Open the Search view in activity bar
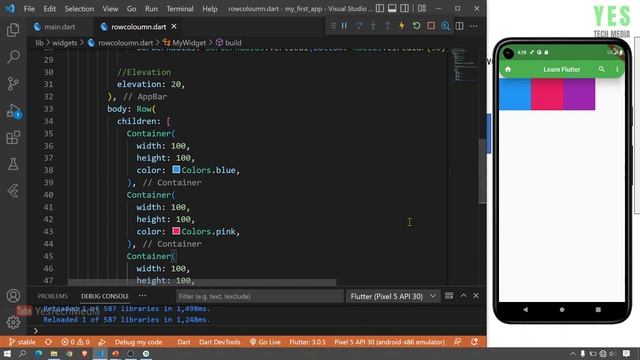This screenshot has width=640, height=360. 13,56
